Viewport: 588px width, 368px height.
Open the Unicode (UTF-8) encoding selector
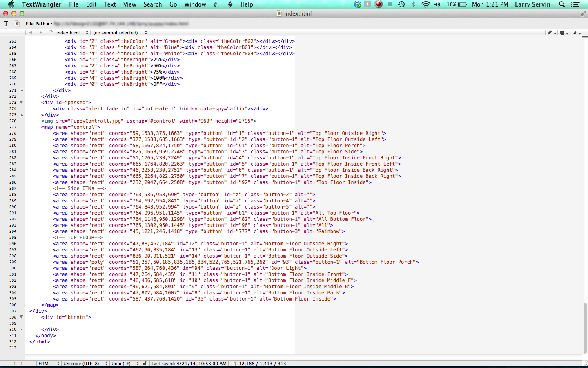point(85,364)
